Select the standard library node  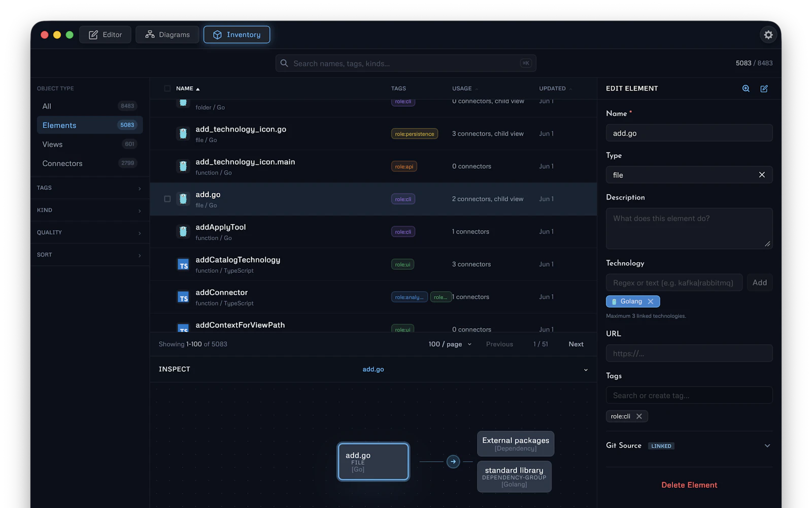514,477
